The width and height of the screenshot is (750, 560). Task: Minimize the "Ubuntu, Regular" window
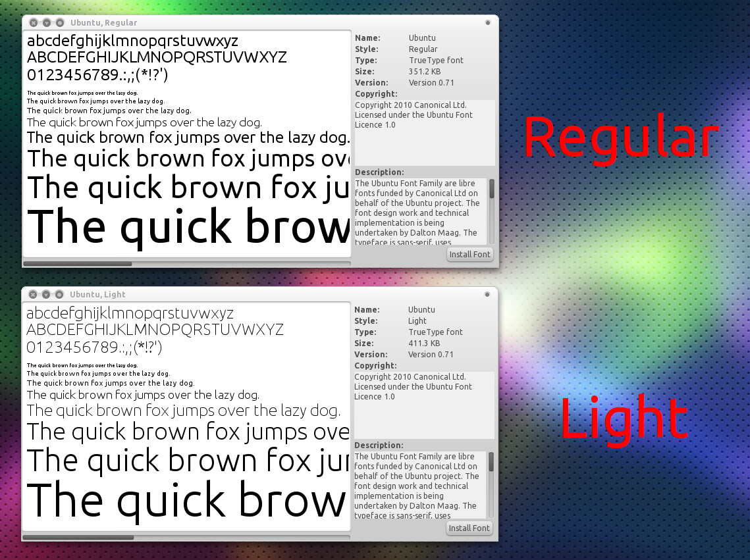coord(46,22)
